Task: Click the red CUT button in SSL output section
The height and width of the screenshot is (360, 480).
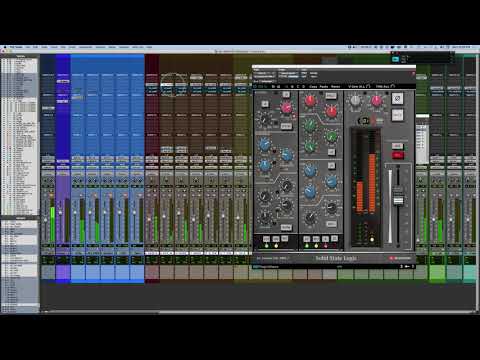Action: 397,155
